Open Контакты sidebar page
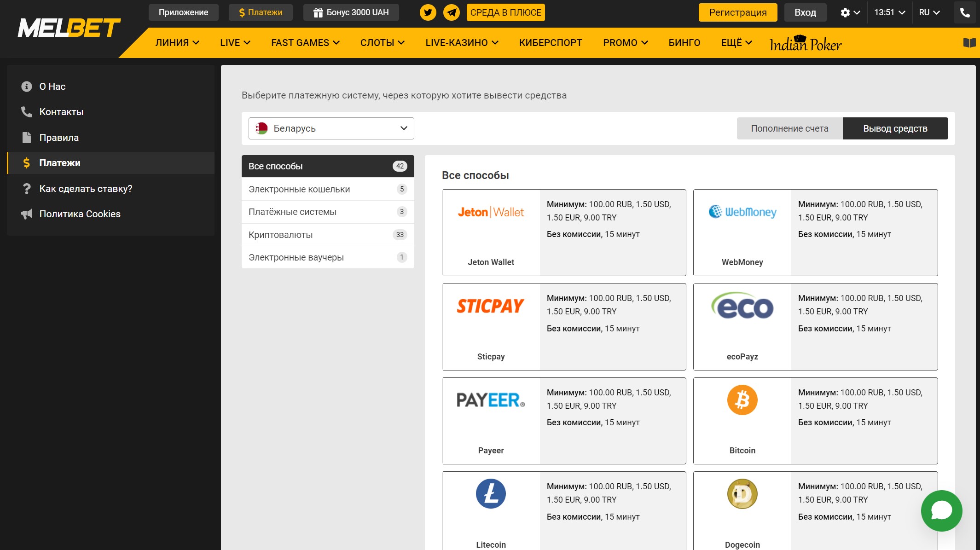This screenshot has height=550, width=980. point(110,112)
